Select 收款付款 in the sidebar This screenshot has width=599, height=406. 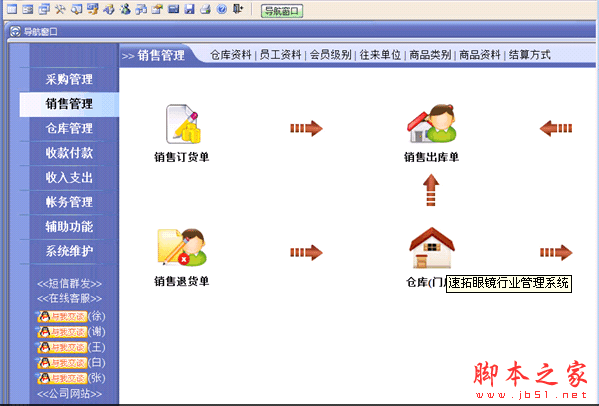(70, 153)
